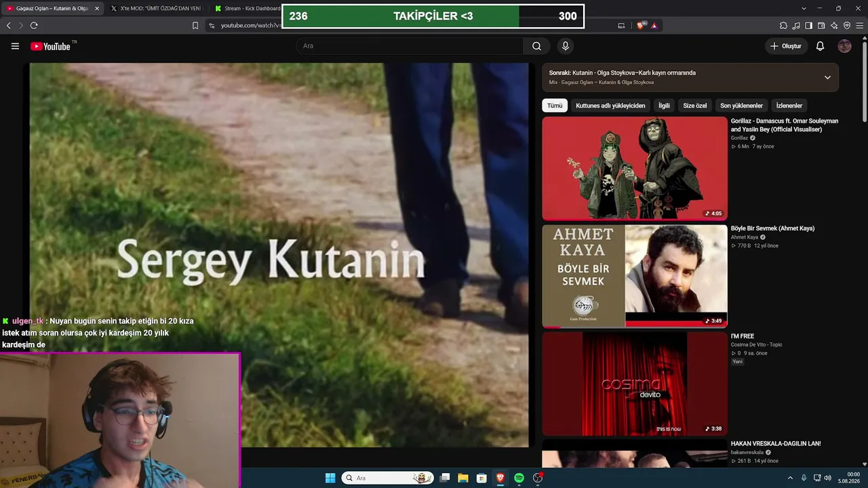The height and width of the screenshot is (488, 868).
Task: Select the Son yüklenenler filter chip
Action: 741,106
